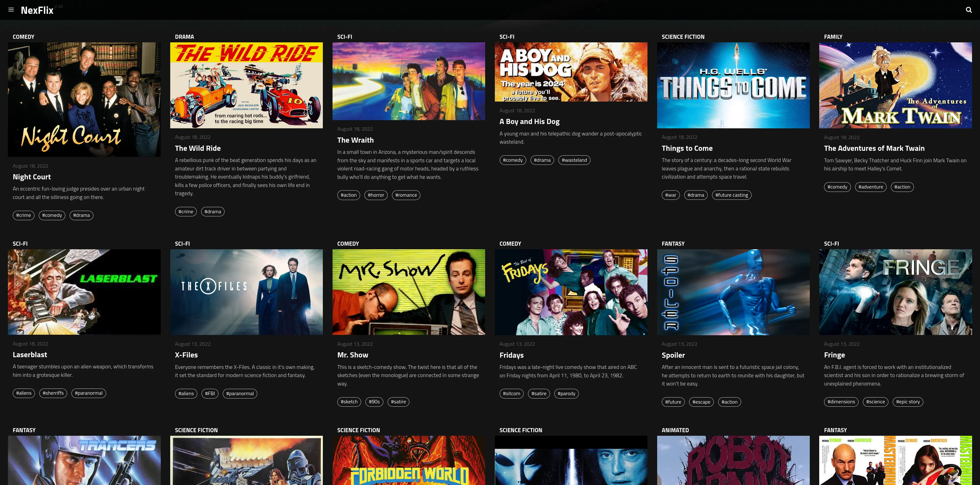Click the X-Files title link
This screenshot has height=485, width=980.
point(186,355)
